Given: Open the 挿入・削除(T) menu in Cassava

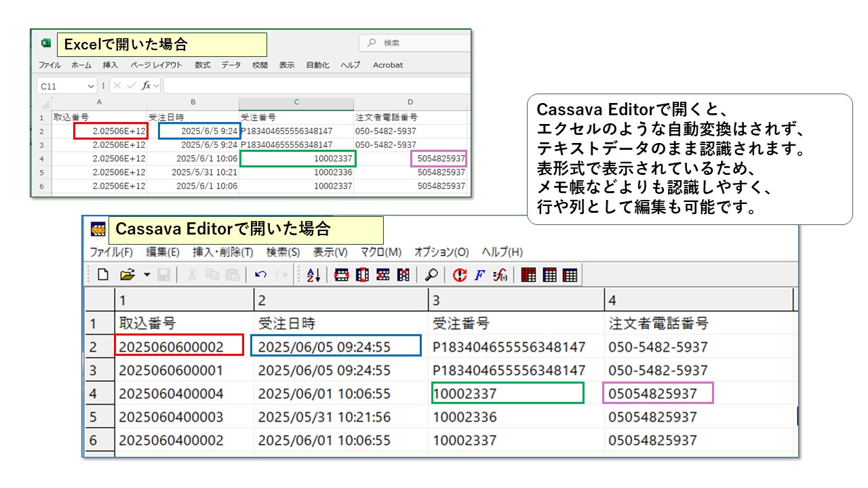Looking at the screenshot, I should [x=223, y=252].
